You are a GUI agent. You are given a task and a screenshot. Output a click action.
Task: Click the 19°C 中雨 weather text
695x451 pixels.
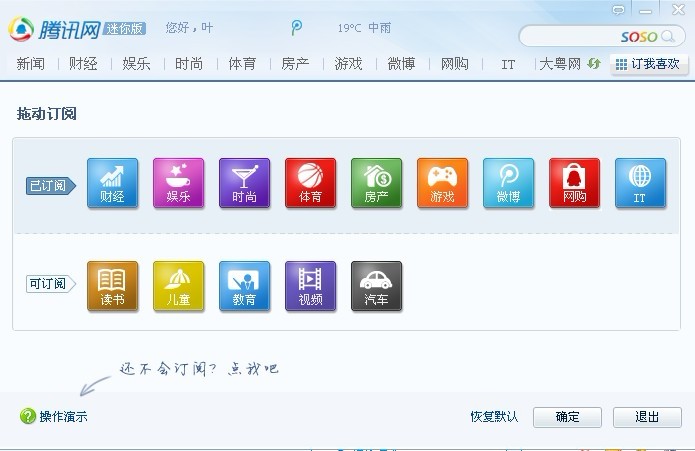pos(364,28)
